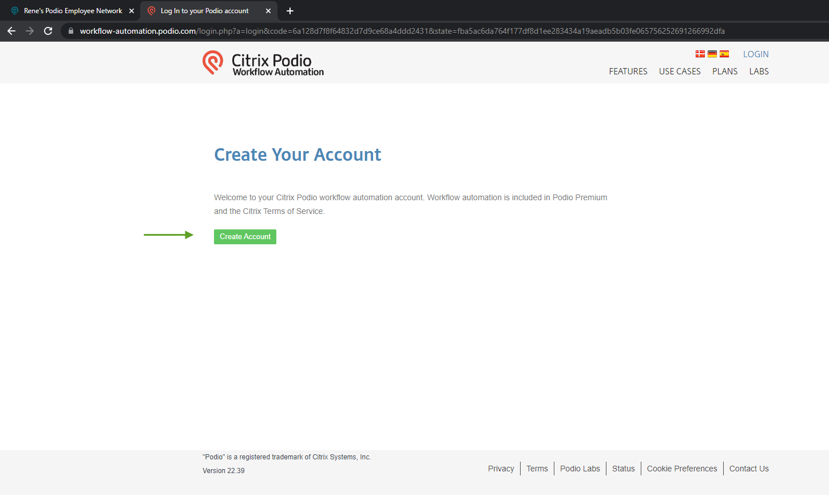
Task: Click the Rene's Podio tab favicon
Action: 15,11
